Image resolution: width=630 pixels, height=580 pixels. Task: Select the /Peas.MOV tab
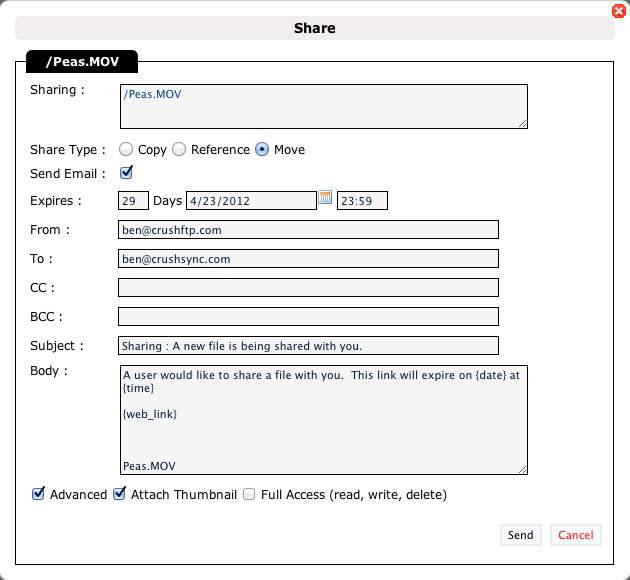(x=82, y=61)
